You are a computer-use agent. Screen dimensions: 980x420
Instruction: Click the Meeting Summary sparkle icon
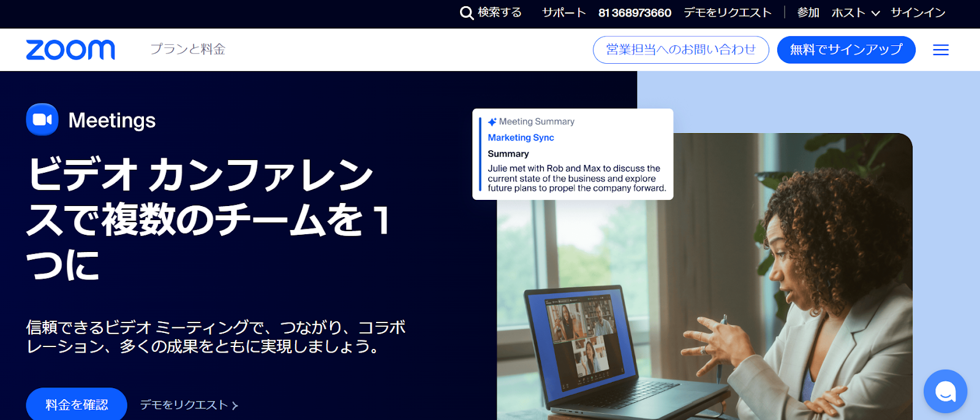click(x=492, y=122)
